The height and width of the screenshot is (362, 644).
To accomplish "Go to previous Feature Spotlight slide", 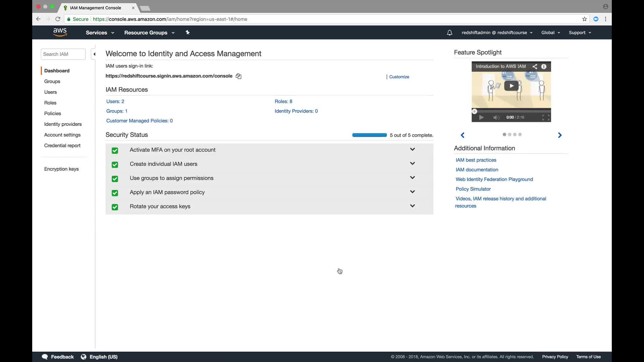I will click(x=463, y=135).
